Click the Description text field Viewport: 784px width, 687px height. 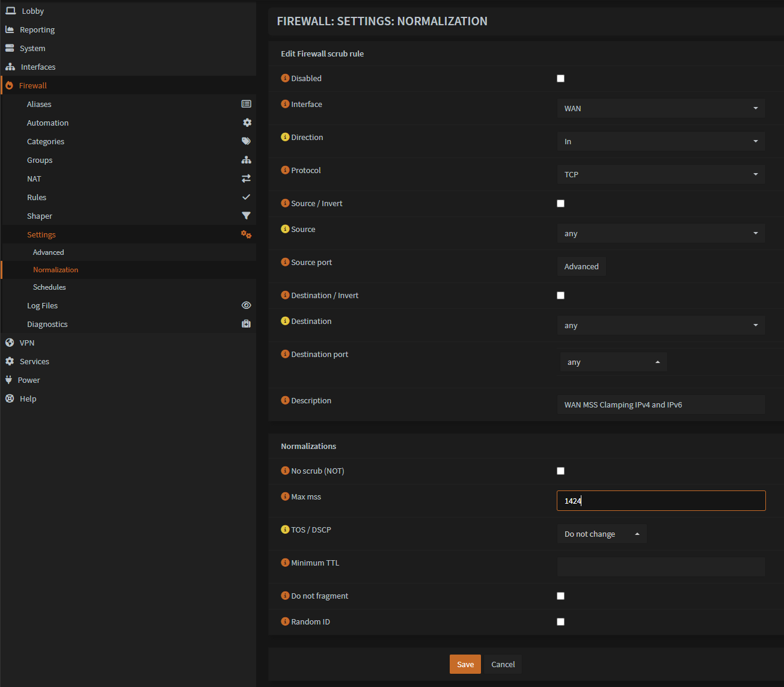[661, 405]
